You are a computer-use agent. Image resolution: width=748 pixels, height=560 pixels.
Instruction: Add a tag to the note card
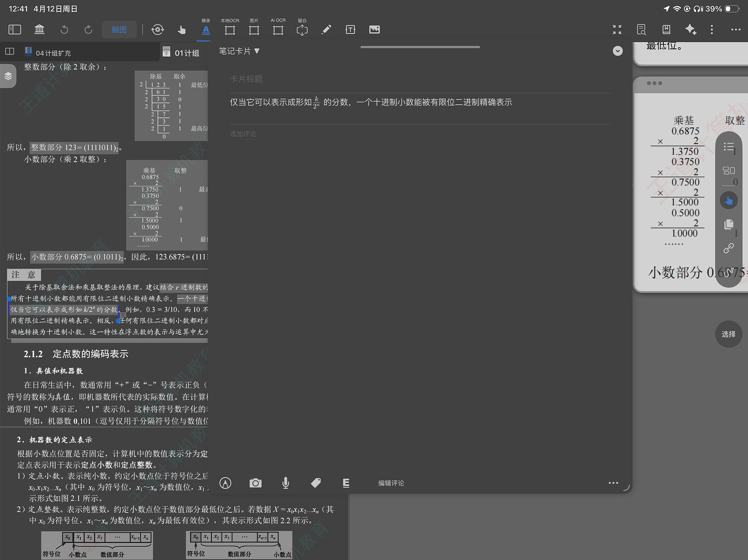[316, 483]
